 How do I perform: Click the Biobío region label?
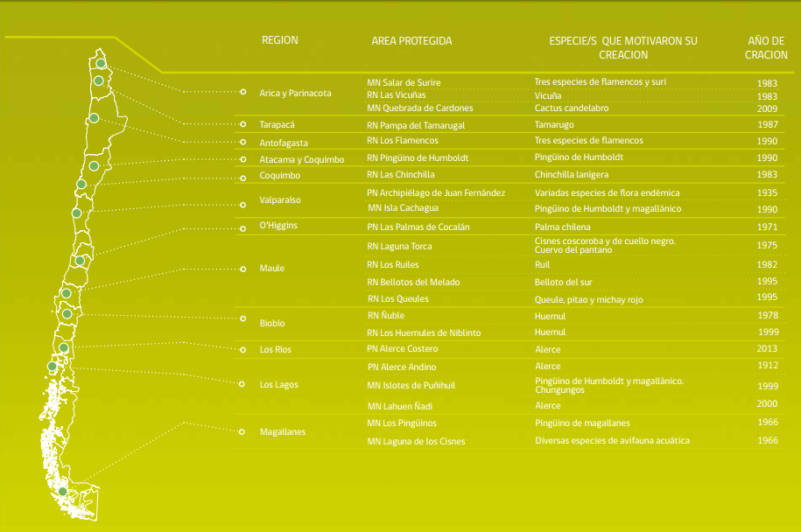pyautogui.click(x=272, y=323)
